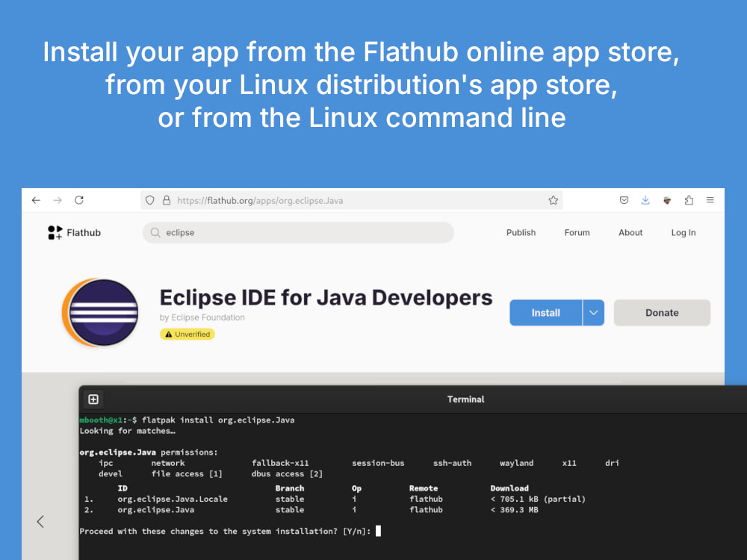The height and width of the screenshot is (560, 747).
Task: Click the session-bus permission text
Action: [x=378, y=463]
